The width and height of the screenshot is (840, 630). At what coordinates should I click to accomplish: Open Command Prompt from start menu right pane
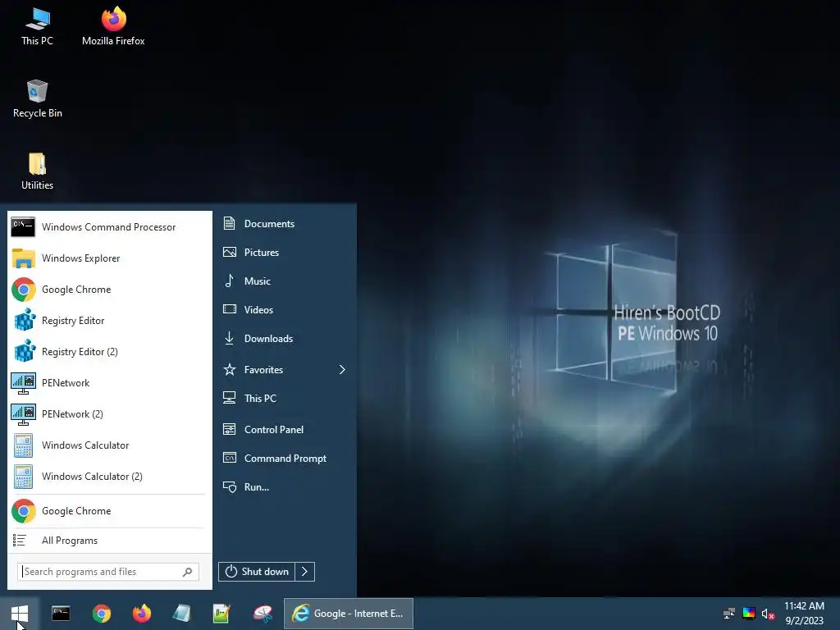(x=285, y=458)
